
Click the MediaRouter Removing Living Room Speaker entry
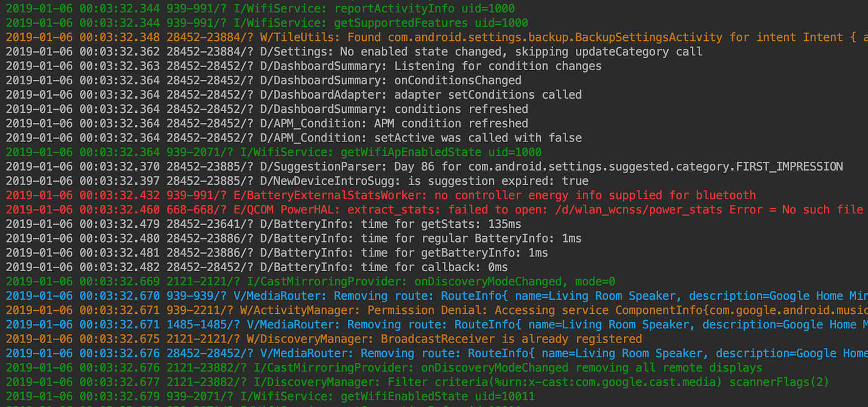click(x=434, y=295)
